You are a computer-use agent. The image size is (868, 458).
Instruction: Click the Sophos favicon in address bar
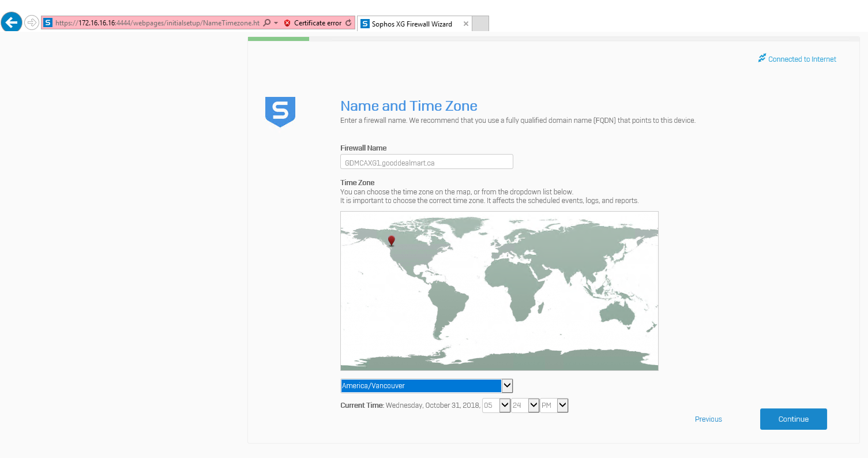pos(48,23)
